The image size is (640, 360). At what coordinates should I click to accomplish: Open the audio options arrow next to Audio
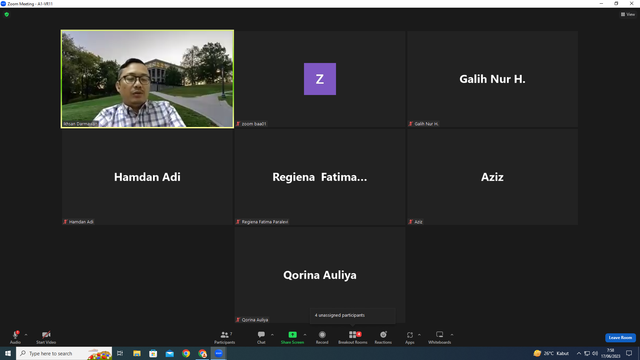tap(26, 335)
